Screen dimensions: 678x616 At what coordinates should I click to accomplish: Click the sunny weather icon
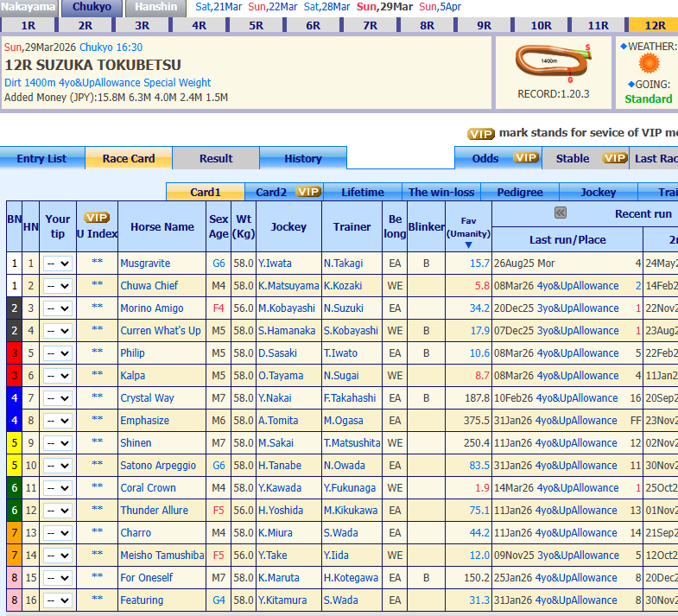coord(649,64)
